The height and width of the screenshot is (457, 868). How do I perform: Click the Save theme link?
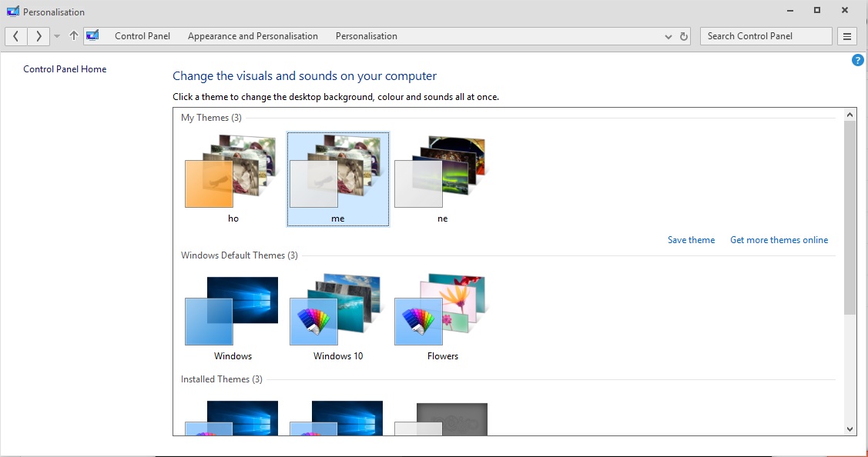pyautogui.click(x=691, y=239)
